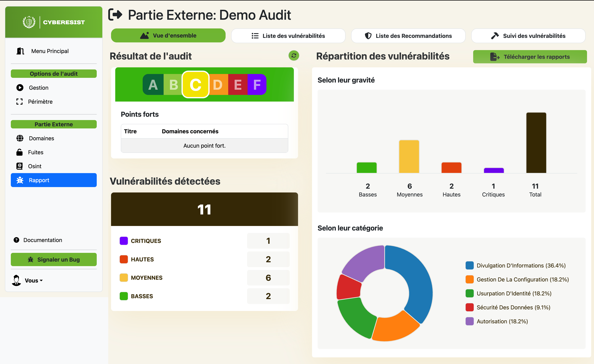
Task: Switch to Liste des vulnérabilités tab
Action: click(x=288, y=36)
